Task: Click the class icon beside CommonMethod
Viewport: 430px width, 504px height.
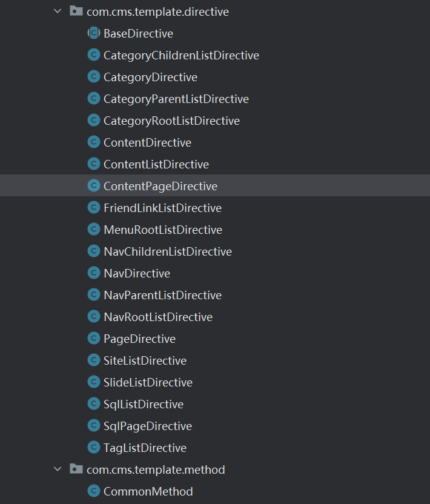Action: [x=94, y=491]
